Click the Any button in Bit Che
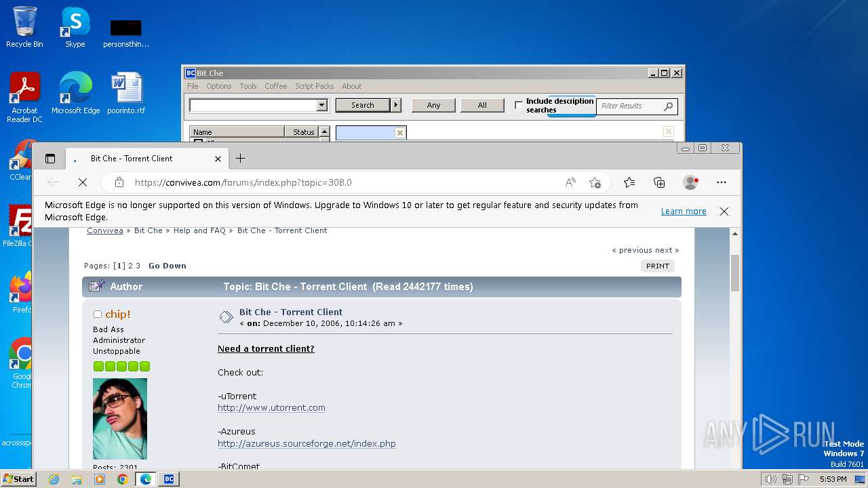The height and width of the screenshot is (488, 868). coord(434,105)
